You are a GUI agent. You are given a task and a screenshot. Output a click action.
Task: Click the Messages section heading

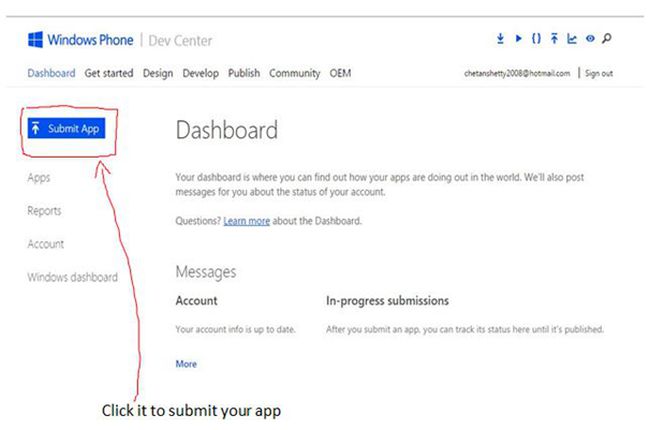point(206,272)
